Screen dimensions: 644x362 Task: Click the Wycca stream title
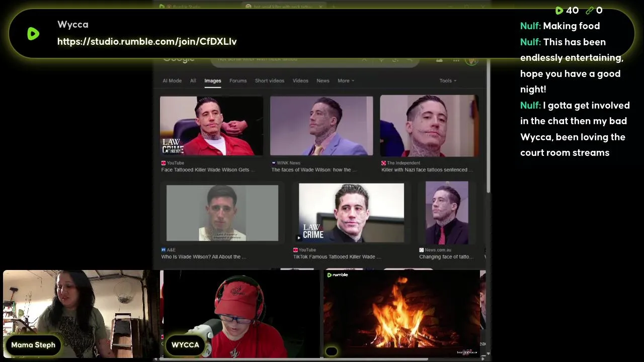click(x=73, y=25)
